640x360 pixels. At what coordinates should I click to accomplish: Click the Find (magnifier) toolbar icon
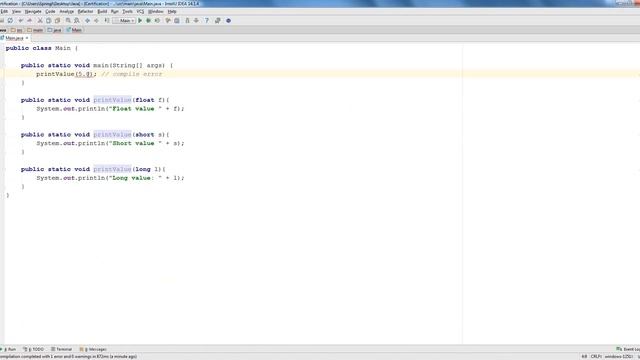tap(68, 20)
